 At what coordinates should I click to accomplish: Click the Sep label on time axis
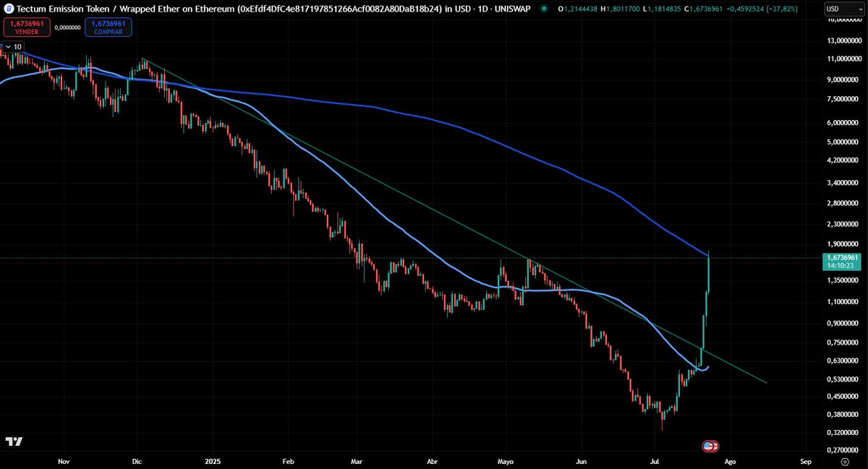[805, 461]
